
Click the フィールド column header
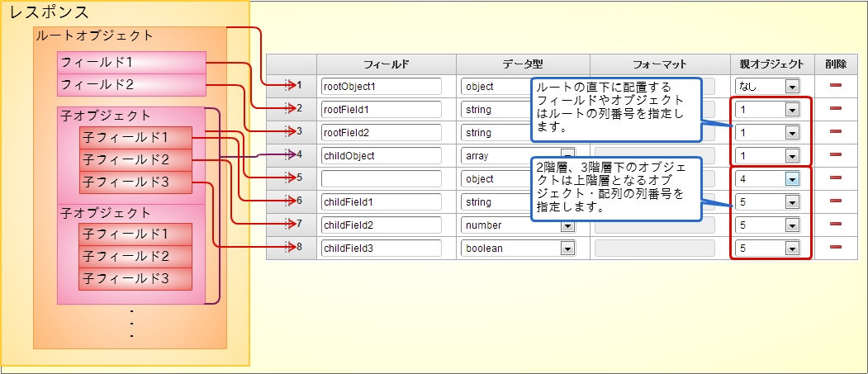(387, 64)
